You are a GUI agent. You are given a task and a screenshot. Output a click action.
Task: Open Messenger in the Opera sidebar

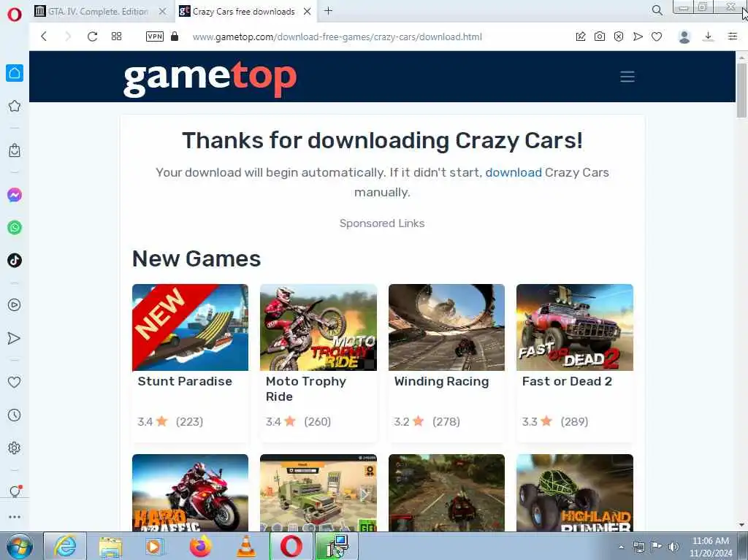click(15, 195)
